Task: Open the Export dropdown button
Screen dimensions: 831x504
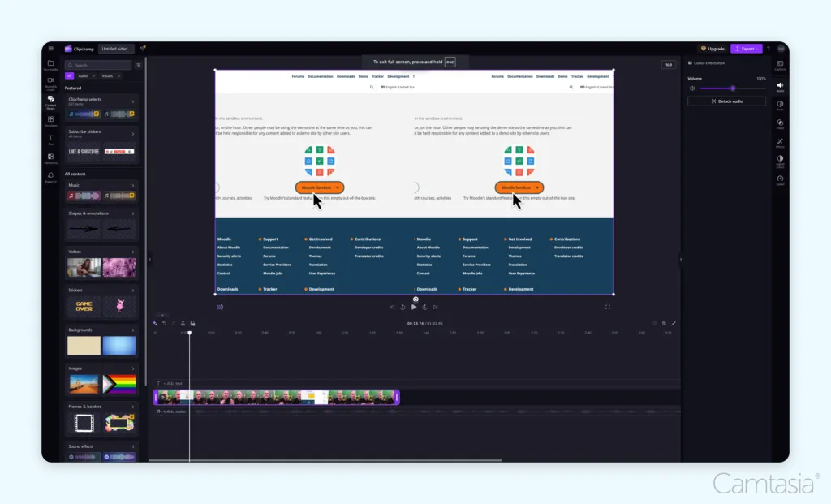Action: tap(747, 49)
